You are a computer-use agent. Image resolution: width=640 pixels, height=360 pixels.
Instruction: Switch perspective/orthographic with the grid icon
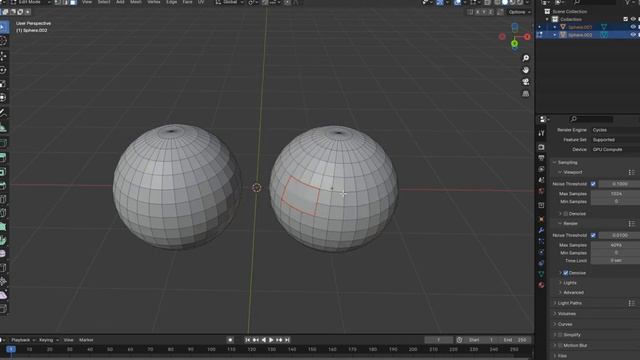point(526,93)
